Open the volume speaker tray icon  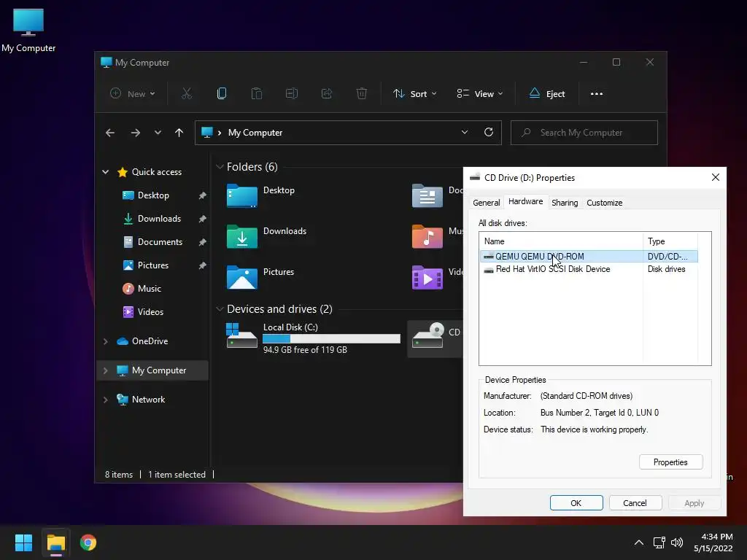point(676,542)
